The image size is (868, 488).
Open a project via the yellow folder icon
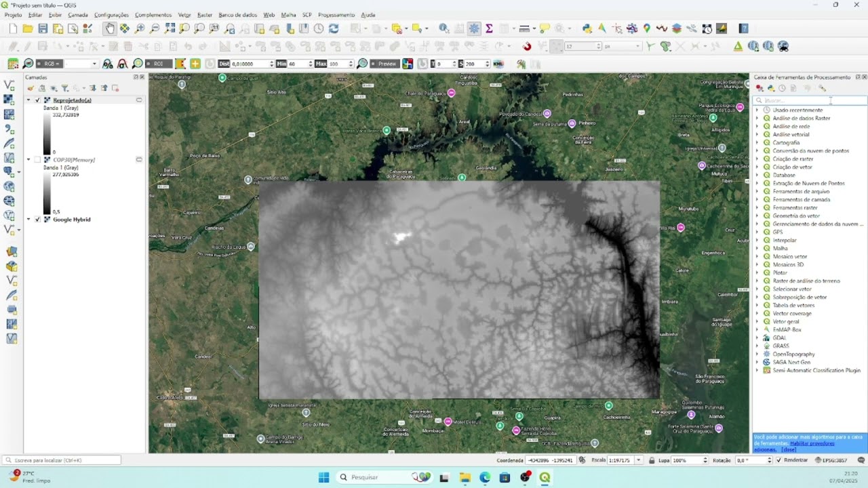[28, 28]
